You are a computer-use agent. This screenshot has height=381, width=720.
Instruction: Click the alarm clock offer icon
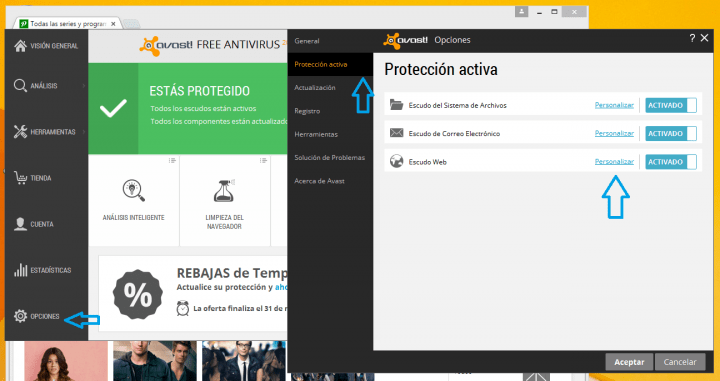183,308
